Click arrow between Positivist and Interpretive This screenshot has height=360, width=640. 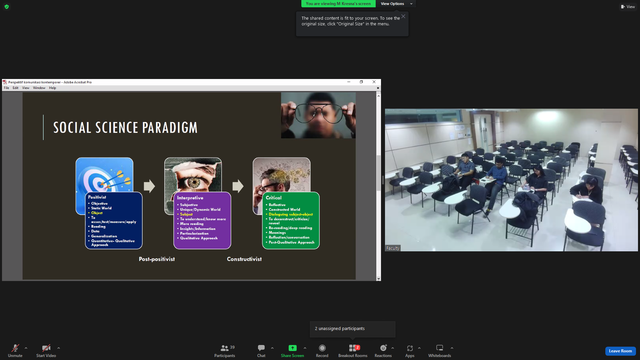149,186
